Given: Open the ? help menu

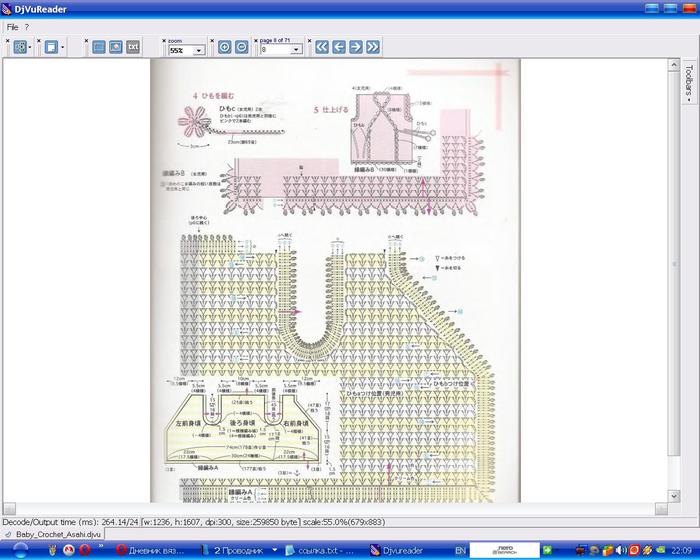Looking at the screenshot, I should click(x=27, y=26).
